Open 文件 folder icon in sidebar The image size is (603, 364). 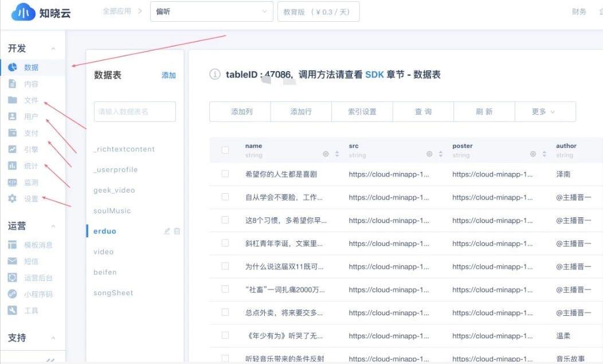[x=12, y=100]
